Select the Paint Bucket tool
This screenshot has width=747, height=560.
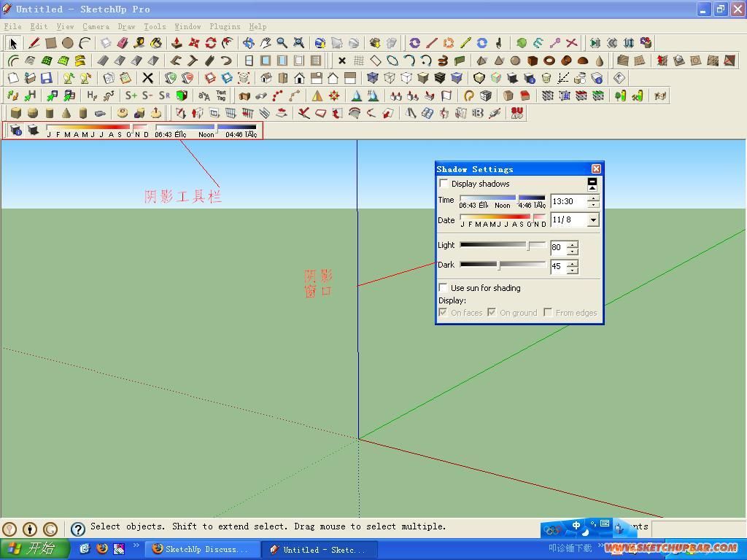[156, 43]
